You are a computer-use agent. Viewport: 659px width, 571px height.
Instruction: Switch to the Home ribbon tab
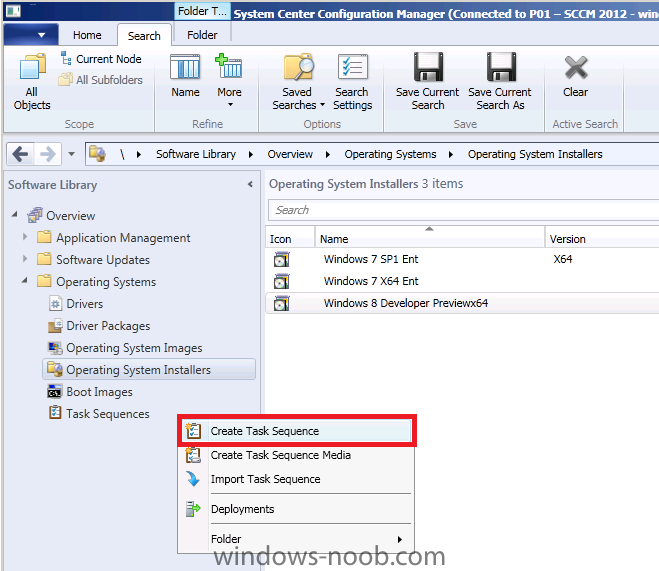87,35
